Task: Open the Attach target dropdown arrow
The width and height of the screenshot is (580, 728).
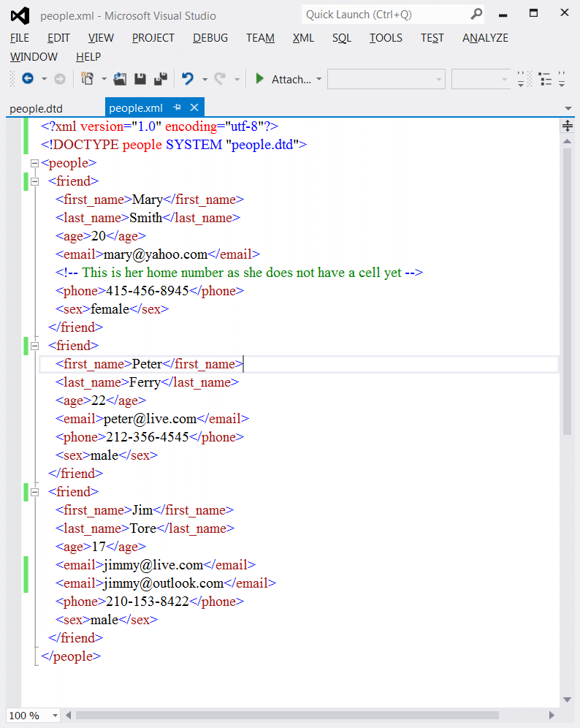Action: pos(318,79)
